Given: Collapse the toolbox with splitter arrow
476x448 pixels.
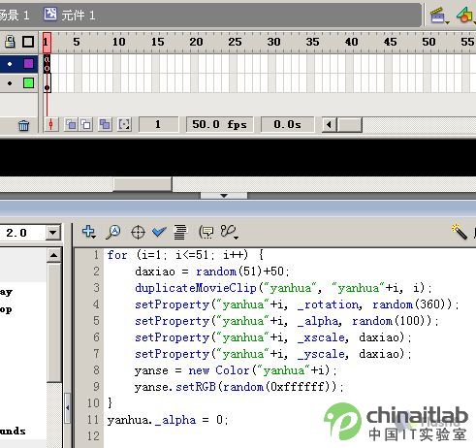Looking at the screenshot, I should pyautogui.click(x=67, y=408).
